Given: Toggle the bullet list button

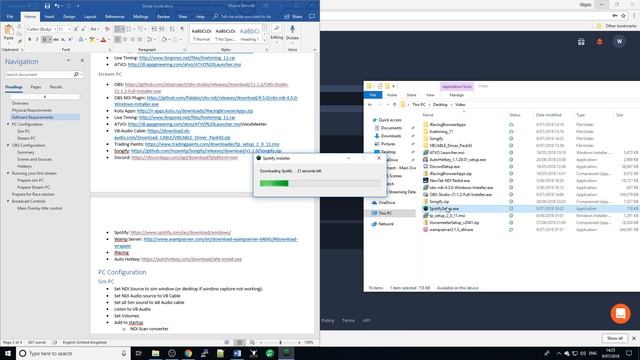Looking at the screenshot, I should coord(119,29).
